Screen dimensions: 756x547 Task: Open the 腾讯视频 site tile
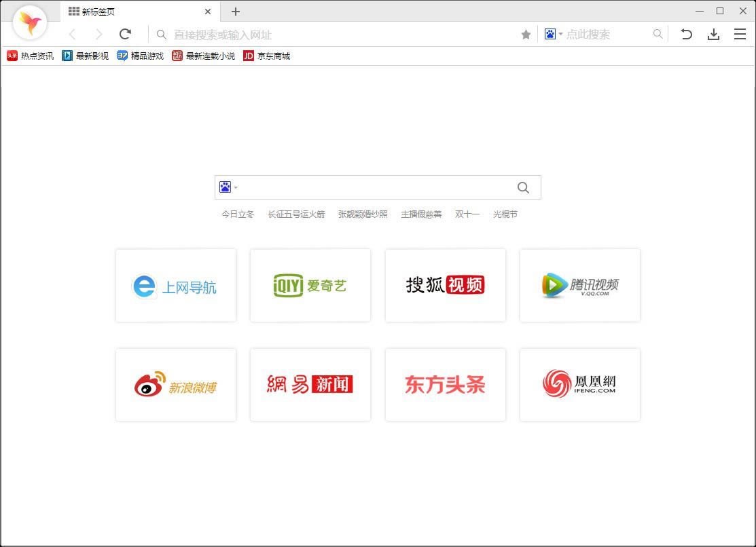pos(580,286)
